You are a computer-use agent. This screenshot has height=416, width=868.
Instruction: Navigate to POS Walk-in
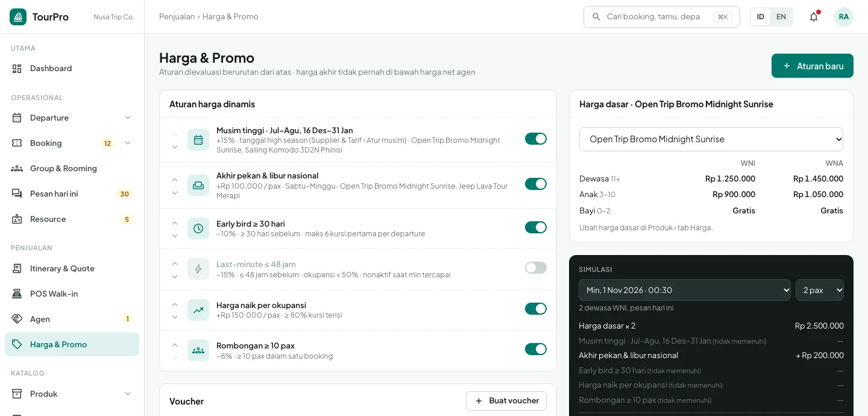coord(72,294)
